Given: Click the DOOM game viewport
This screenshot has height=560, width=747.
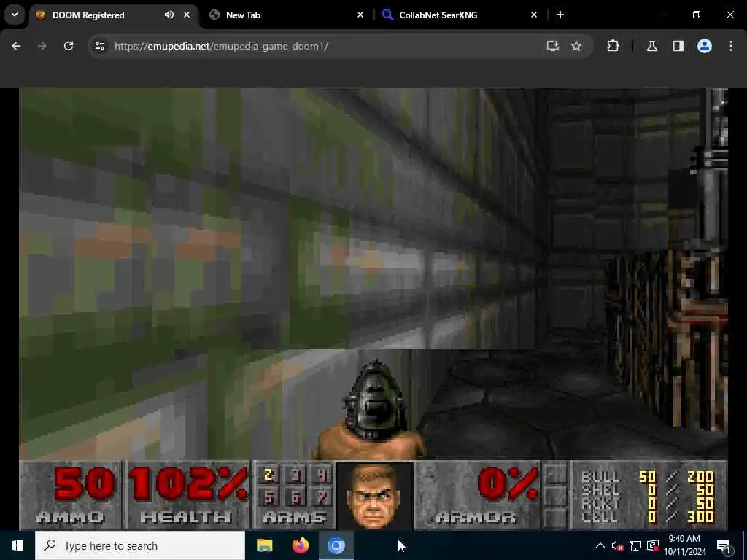Looking at the screenshot, I should coord(373,274).
